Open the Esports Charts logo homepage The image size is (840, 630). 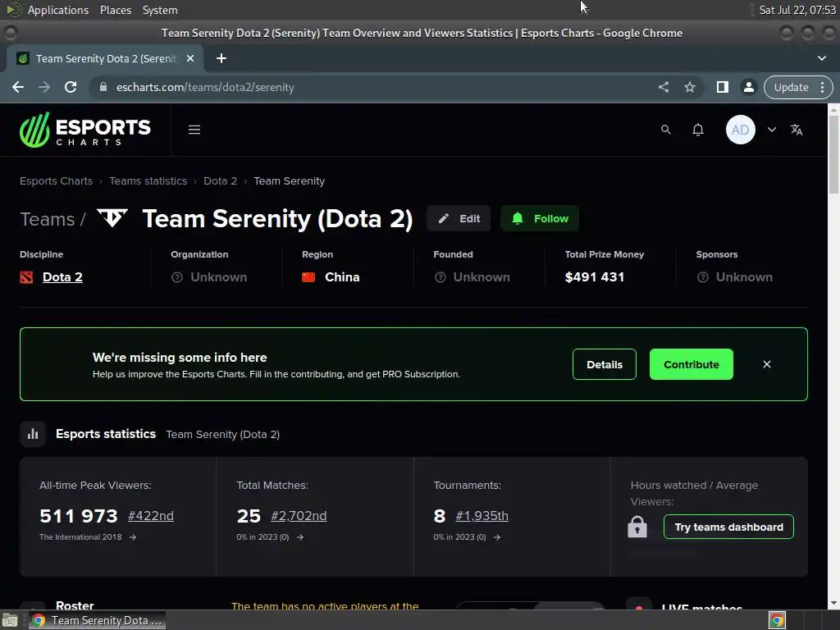[85, 130]
